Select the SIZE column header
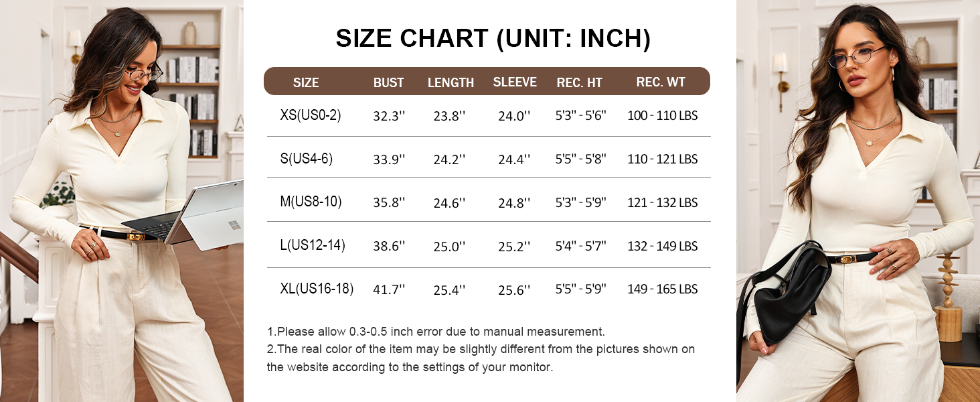This screenshot has height=402, width=980. (306, 83)
